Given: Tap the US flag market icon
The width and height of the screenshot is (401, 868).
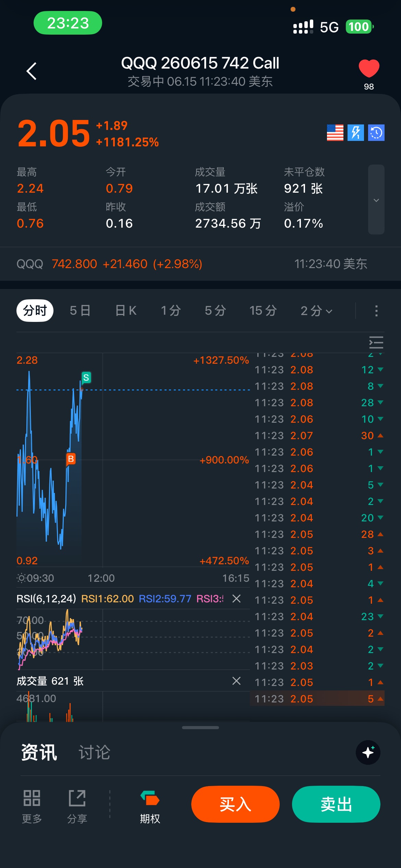Looking at the screenshot, I should pos(335,133).
